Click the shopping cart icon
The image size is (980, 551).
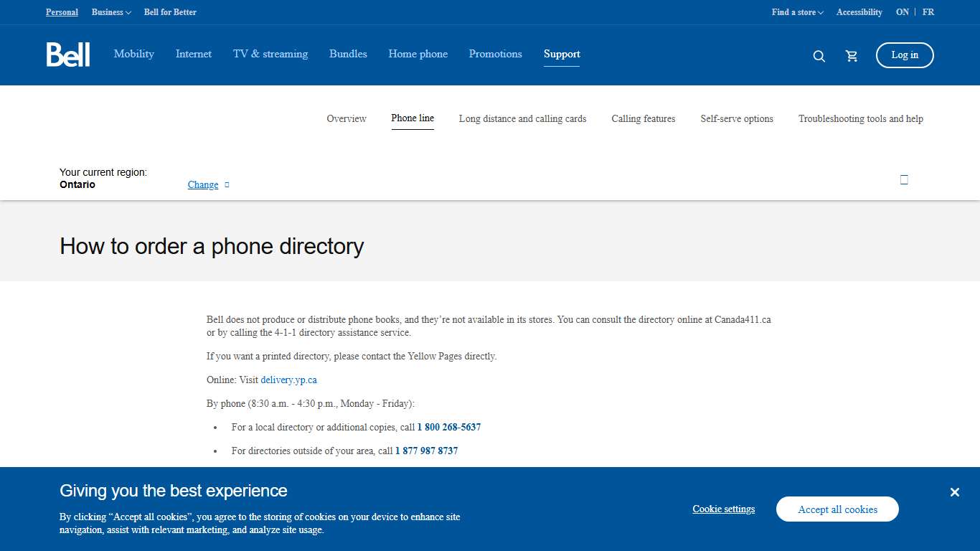point(852,55)
